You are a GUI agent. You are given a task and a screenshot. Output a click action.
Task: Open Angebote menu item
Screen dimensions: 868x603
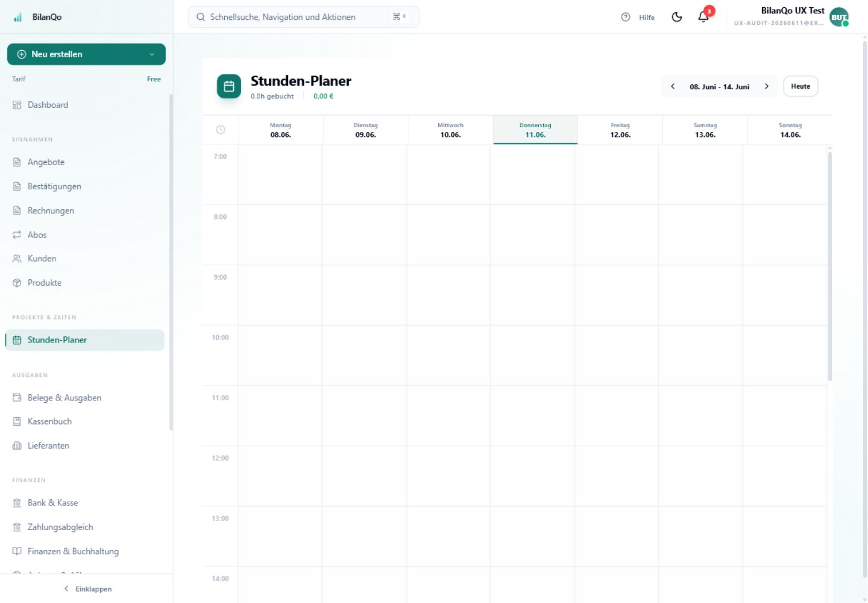pos(86,162)
